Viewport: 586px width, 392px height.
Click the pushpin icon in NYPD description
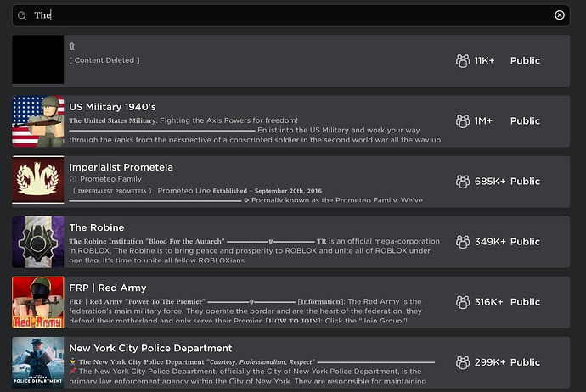coord(73,371)
